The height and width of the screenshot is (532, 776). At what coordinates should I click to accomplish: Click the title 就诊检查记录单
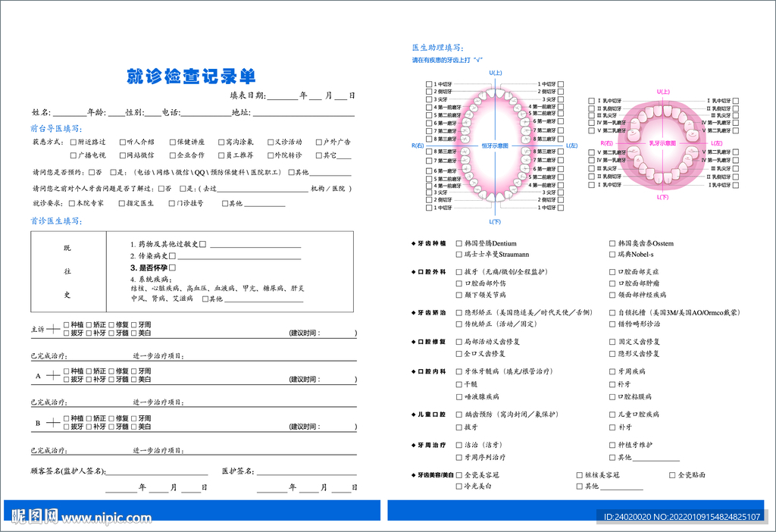pos(191,77)
